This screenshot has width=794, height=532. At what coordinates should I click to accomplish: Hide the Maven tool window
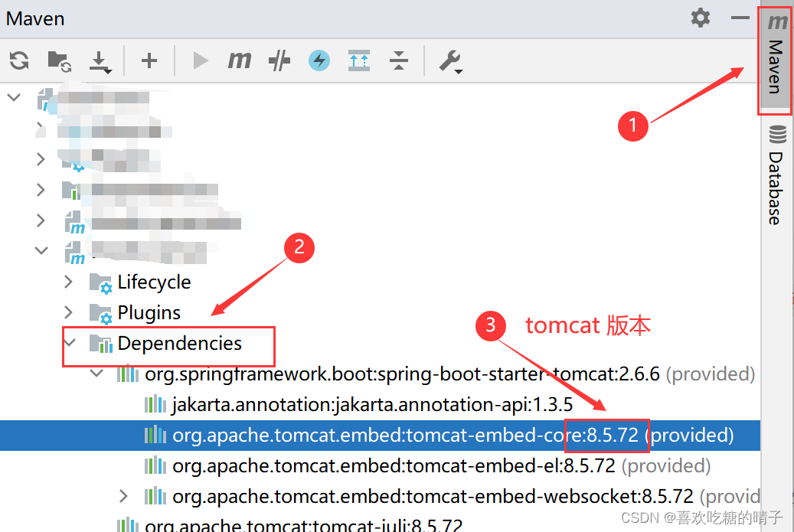740,18
